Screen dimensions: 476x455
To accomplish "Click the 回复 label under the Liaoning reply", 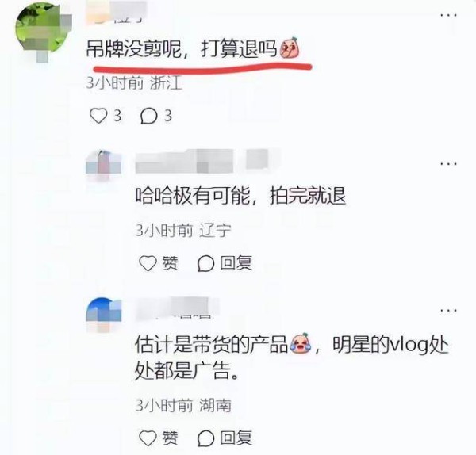I will tap(236, 263).
